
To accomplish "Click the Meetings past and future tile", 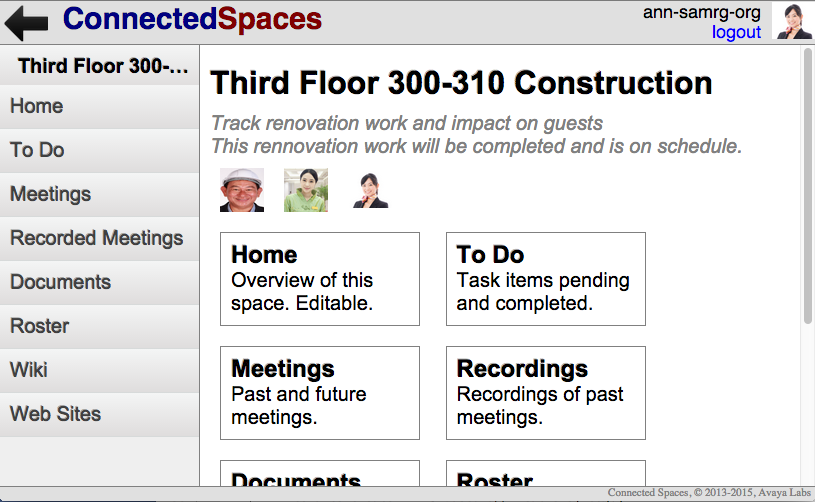I will click(x=320, y=393).
